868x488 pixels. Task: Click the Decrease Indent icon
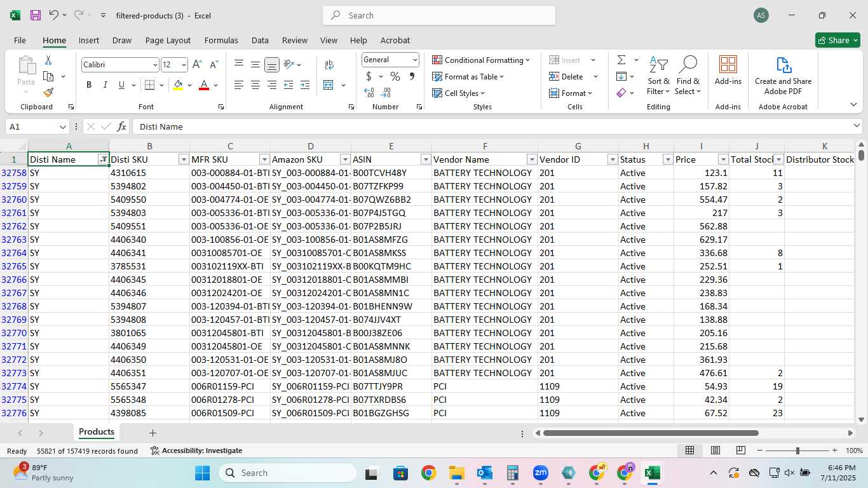pos(288,85)
